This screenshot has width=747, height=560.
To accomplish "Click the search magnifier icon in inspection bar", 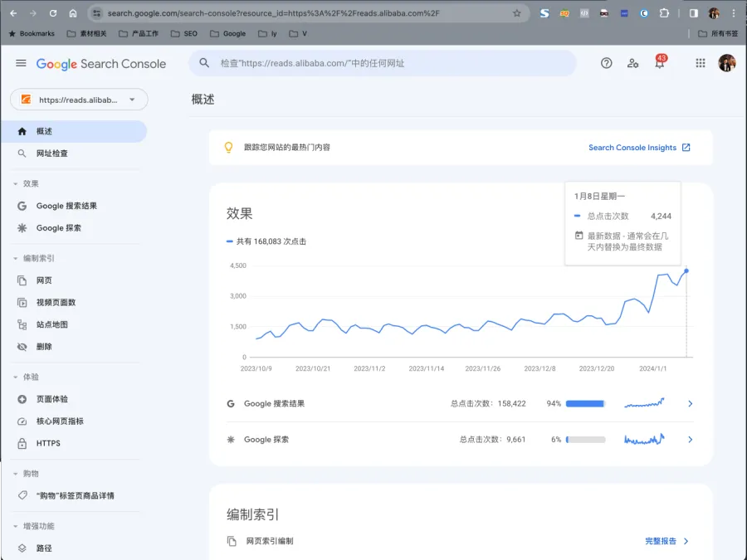I will [x=204, y=63].
